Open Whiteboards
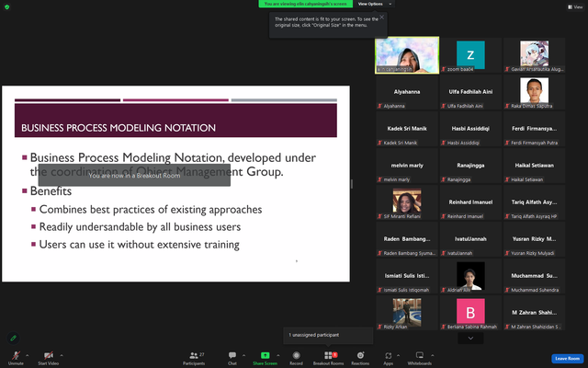Image resolution: width=588 pixels, height=368 pixels. [420, 358]
